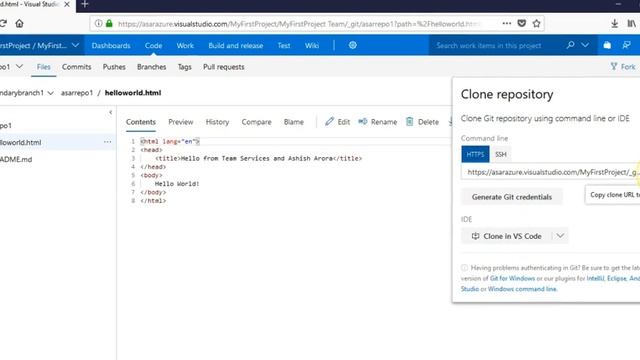Image resolution: width=640 pixels, height=360 pixels.
Task: Open the Compare file tab
Action: pos(256,122)
